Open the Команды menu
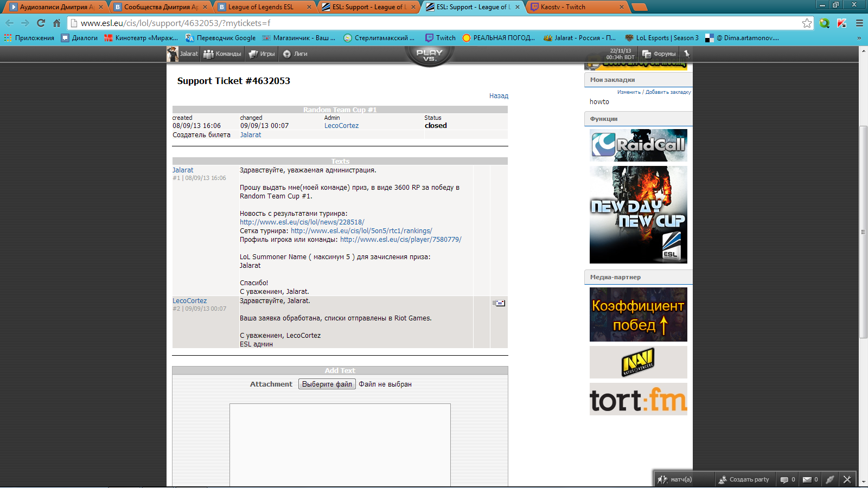Viewport: 868px width, 488px height. pos(222,54)
